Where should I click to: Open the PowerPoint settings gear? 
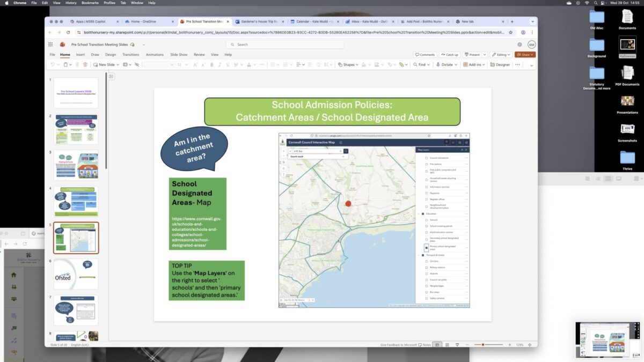[x=519, y=45]
